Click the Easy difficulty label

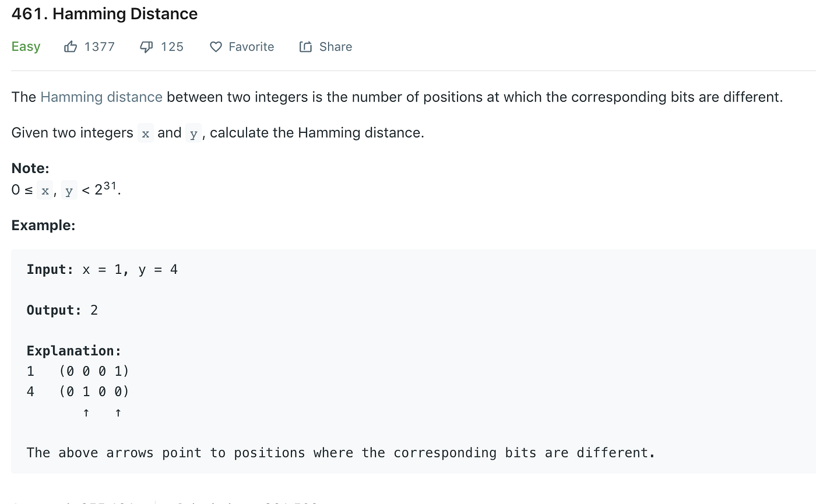[x=26, y=47]
